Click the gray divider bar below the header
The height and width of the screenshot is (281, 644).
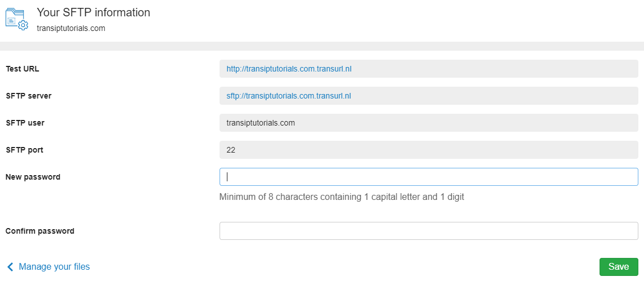[x=322, y=46]
